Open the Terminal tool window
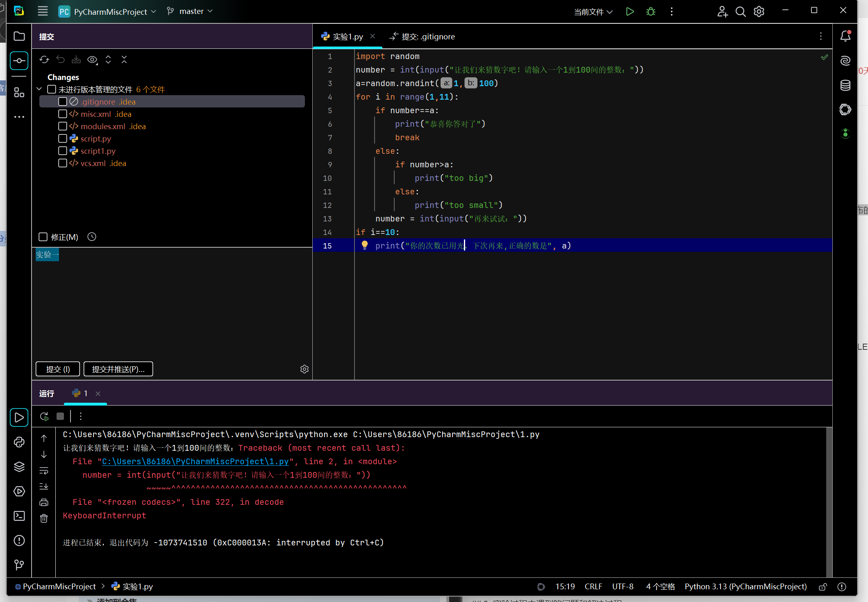868x602 pixels. point(19,516)
